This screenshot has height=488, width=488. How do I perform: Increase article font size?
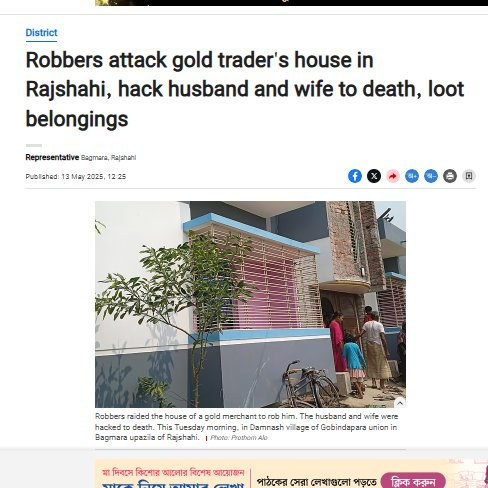tap(412, 176)
